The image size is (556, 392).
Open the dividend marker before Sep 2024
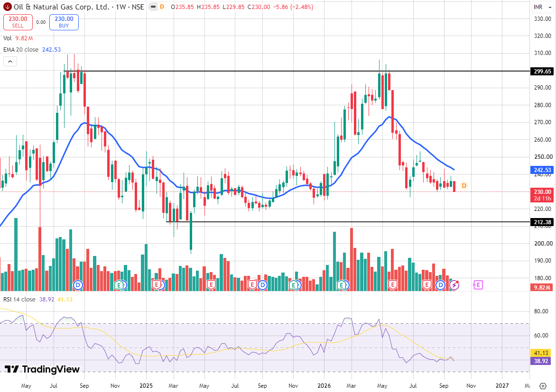coord(78,284)
